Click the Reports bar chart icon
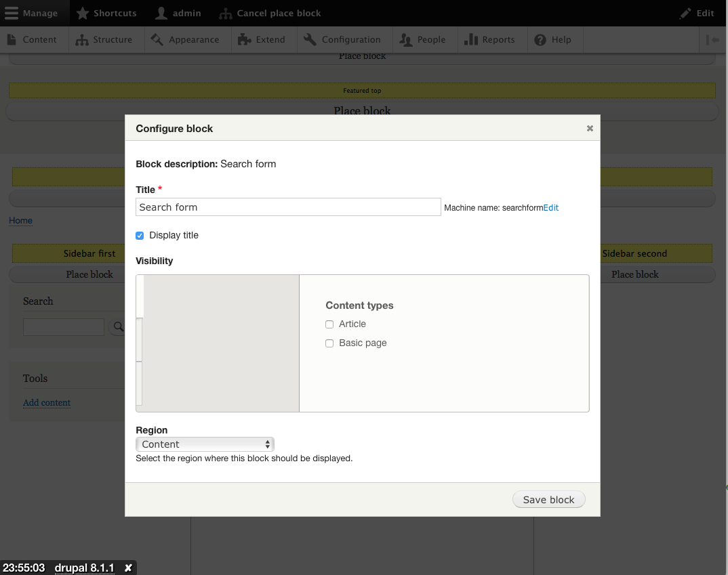The width and height of the screenshot is (728, 575). tap(471, 39)
